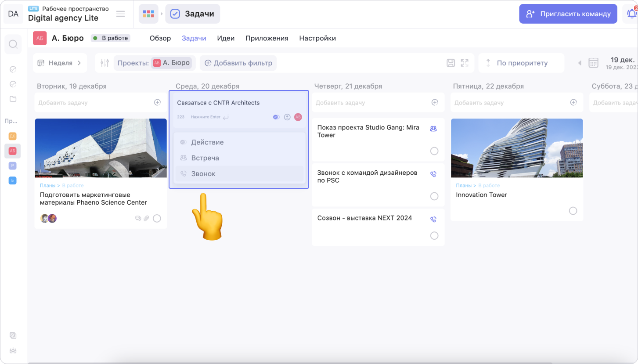Open the calendar date picker icon

click(593, 63)
